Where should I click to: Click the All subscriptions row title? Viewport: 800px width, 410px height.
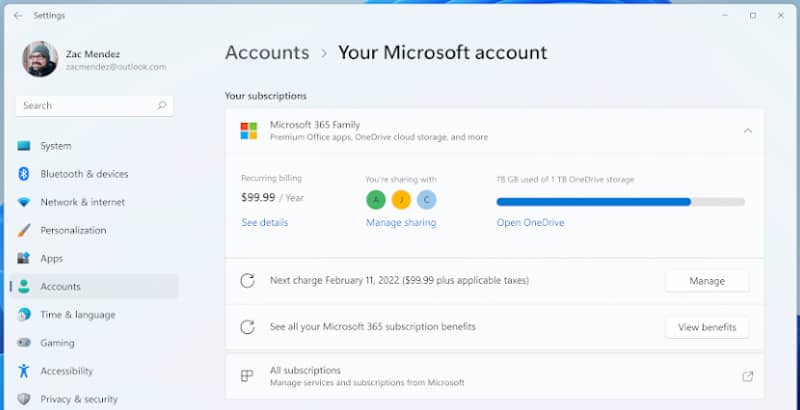[x=305, y=370]
